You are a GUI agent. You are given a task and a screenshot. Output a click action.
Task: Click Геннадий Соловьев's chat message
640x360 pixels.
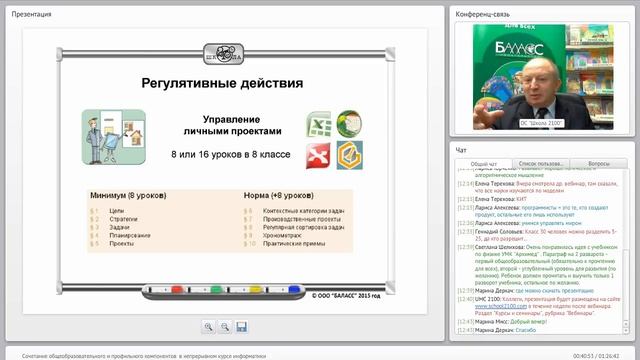pos(538,235)
